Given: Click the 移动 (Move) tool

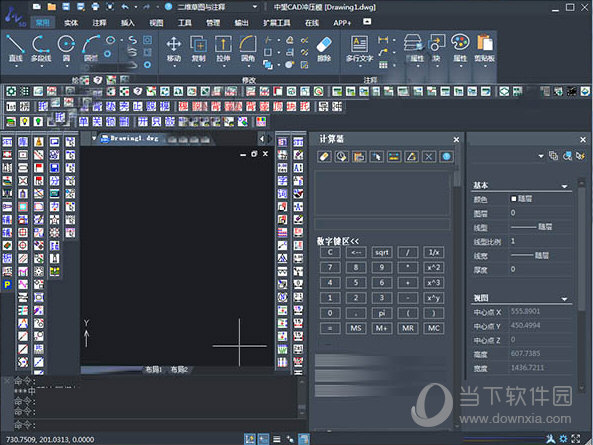Looking at the screenshot, I should point(174,48).
